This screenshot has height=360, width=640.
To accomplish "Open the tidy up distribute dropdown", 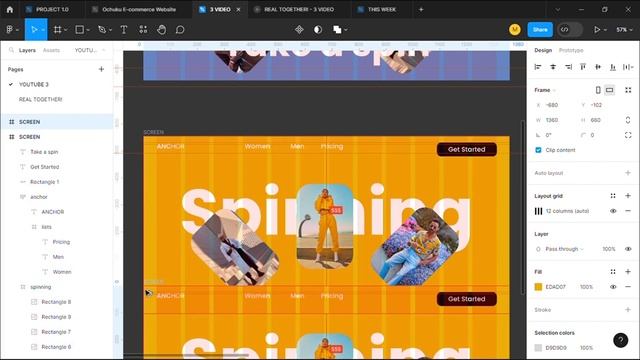I will [x=628, y=67].
